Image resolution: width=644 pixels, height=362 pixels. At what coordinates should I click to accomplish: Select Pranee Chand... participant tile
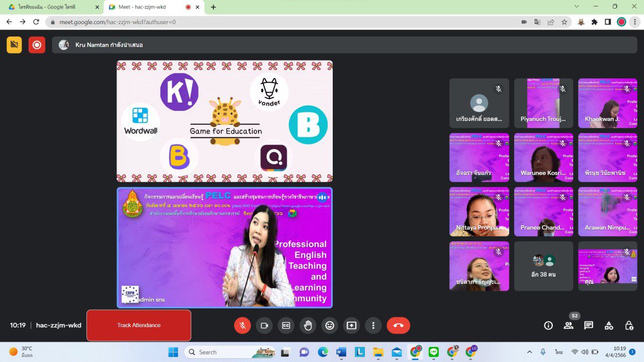click(x=544, y=212)
